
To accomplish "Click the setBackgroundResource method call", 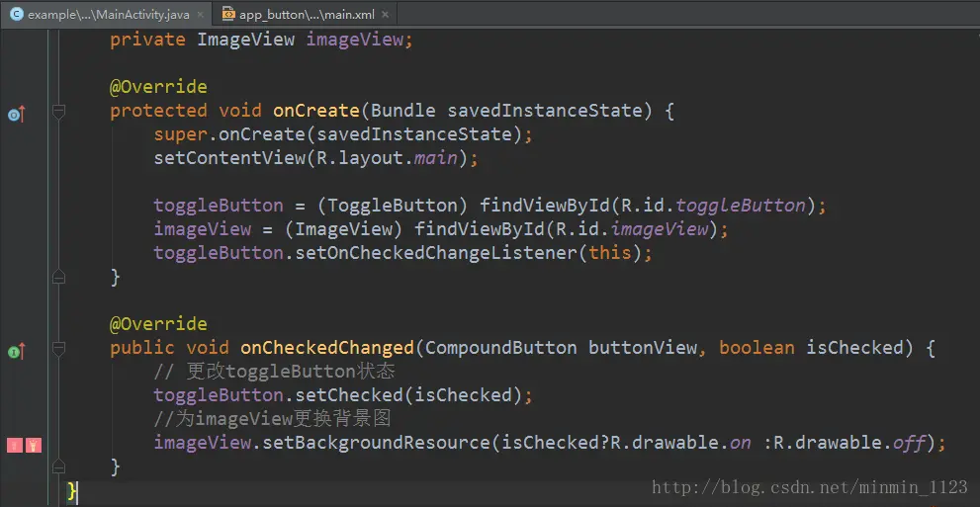I will pos(376,443).
